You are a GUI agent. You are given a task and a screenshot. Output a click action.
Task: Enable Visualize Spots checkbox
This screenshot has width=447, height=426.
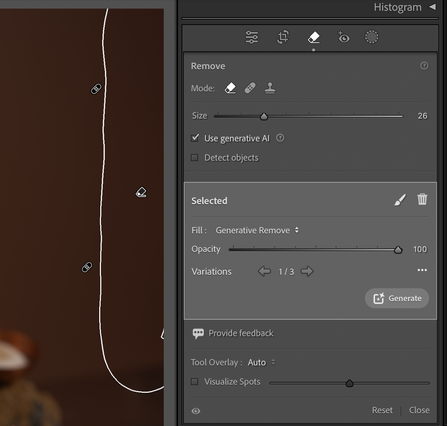(x=194, y=382)
